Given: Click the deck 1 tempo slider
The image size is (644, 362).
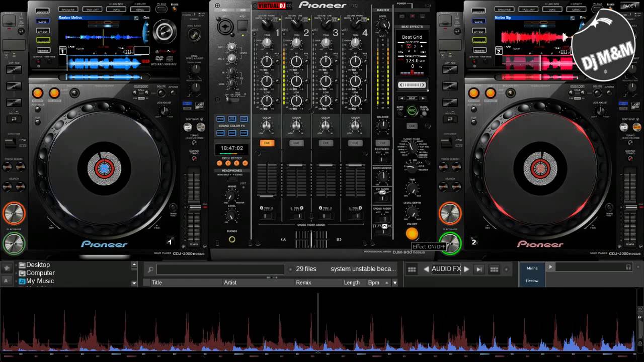Looking at the screenshot, I should tap(194, 207).
